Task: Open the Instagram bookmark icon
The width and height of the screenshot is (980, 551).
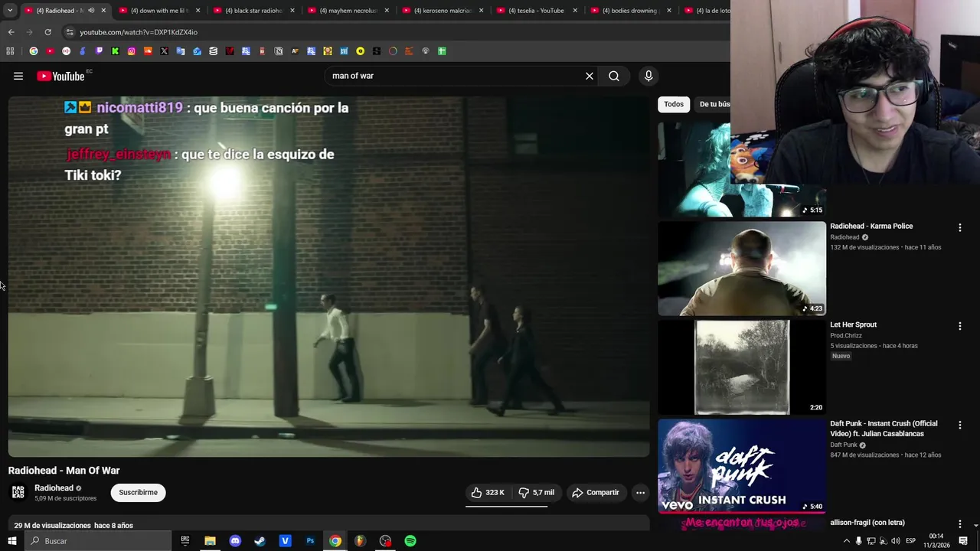Action: pyautogui.click(x=132, y=51)
